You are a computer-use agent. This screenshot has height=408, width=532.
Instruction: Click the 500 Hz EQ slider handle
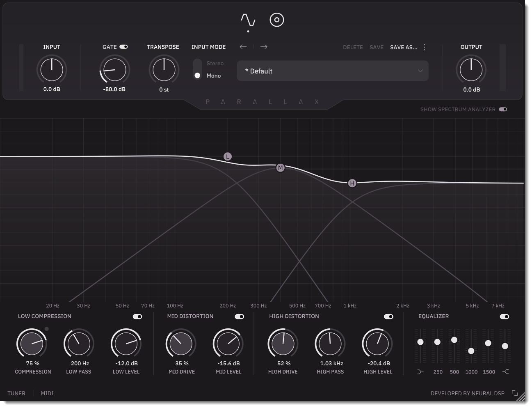point(454,340)
